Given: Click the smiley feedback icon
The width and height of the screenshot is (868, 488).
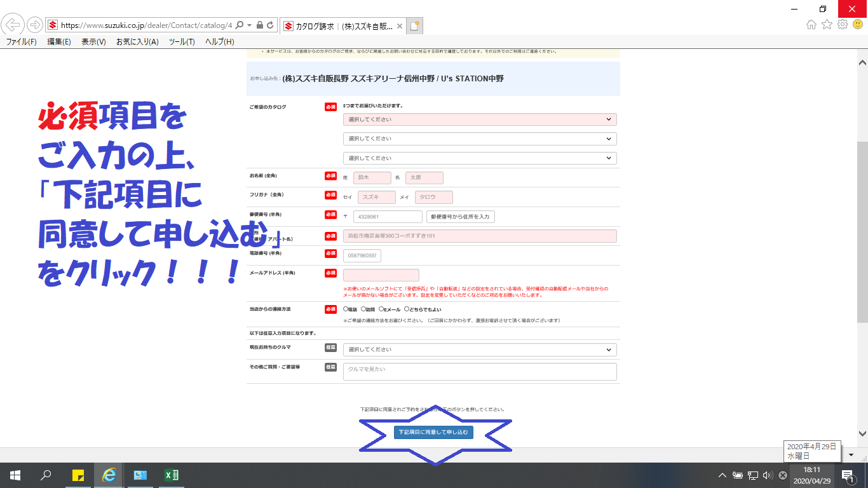Looking at the screenshot, I should pyautogui.click(x=858, y=25).
